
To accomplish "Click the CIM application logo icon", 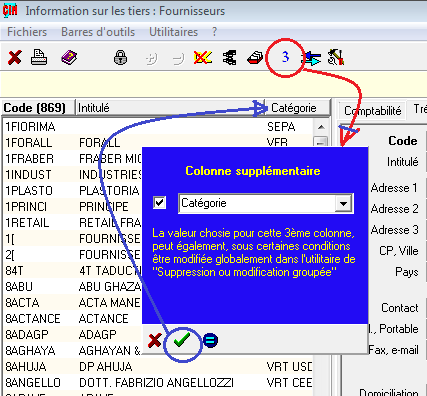I will pos(10,11).
